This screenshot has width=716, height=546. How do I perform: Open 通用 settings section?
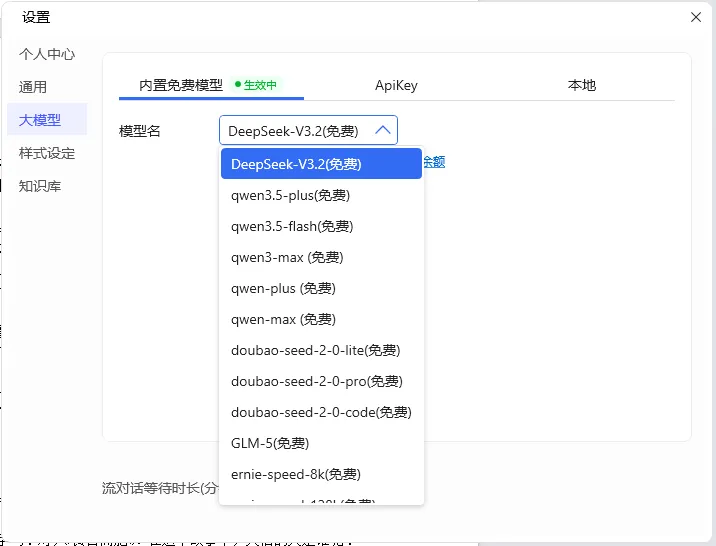[32, 87]
